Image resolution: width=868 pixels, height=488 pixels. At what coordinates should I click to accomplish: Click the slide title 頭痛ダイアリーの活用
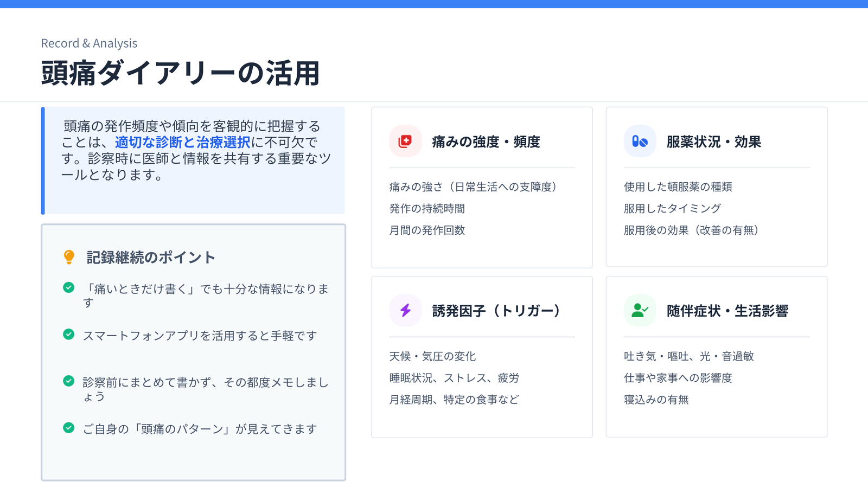point(180,73)
